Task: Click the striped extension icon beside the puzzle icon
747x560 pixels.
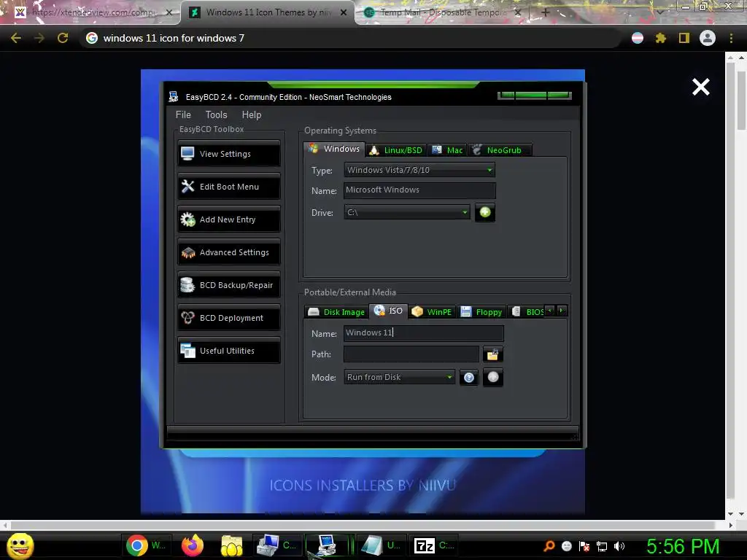Action: (x=638, y=38)
